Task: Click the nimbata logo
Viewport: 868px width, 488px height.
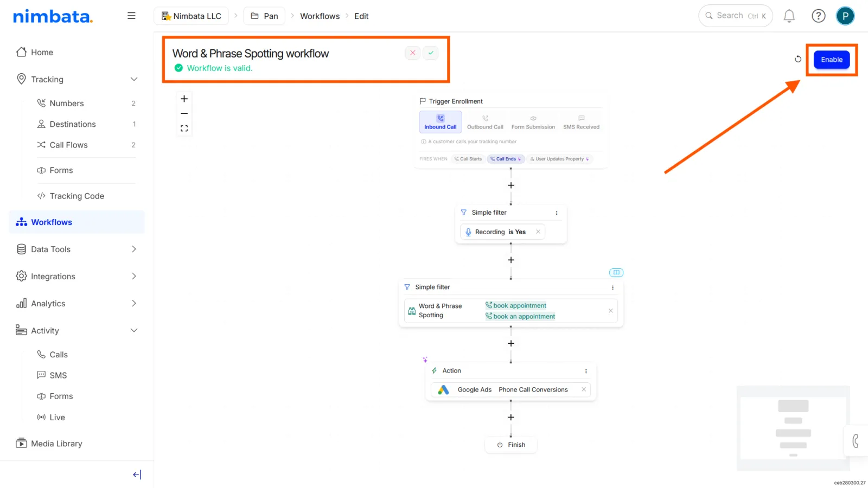Action: pos(53,16)
